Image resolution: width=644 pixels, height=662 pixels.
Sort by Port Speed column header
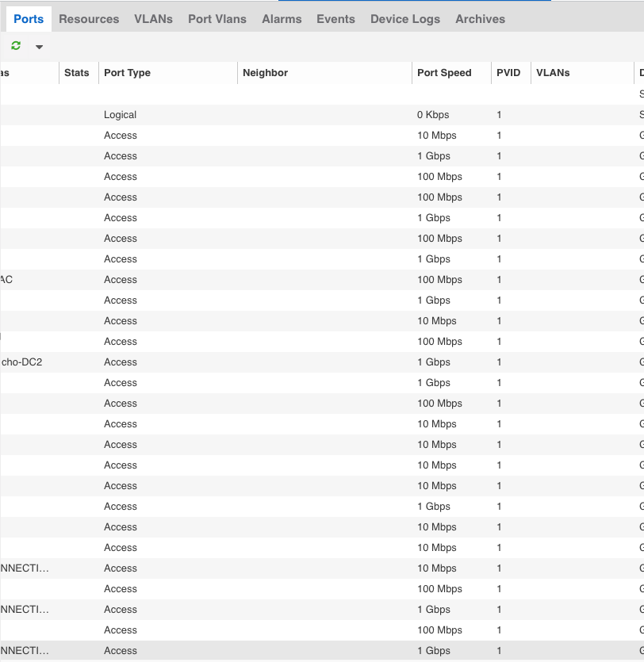coord(444,73)
